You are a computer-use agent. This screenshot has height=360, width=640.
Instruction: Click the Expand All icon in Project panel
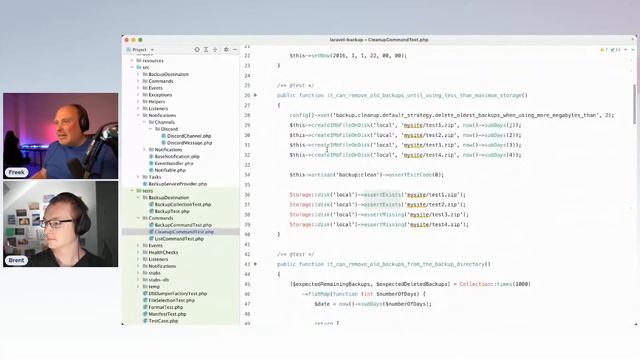click(206, 49)
